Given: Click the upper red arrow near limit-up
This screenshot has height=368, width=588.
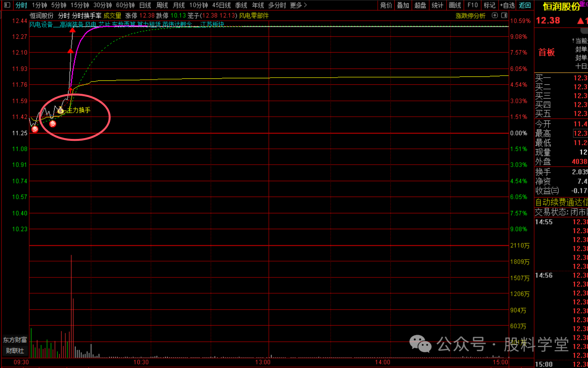Looking at the screenshot, I should click(x=72, y=30).
